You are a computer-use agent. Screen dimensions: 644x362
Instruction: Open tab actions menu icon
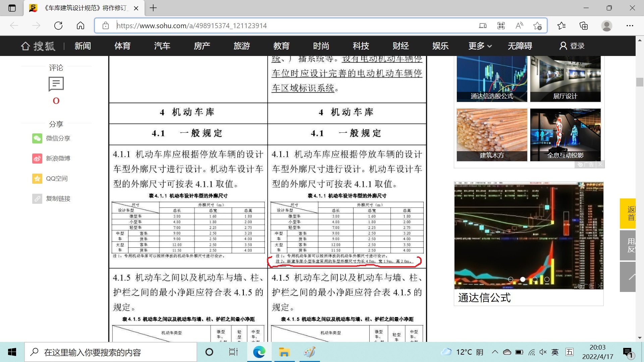(x=12, y=8)
